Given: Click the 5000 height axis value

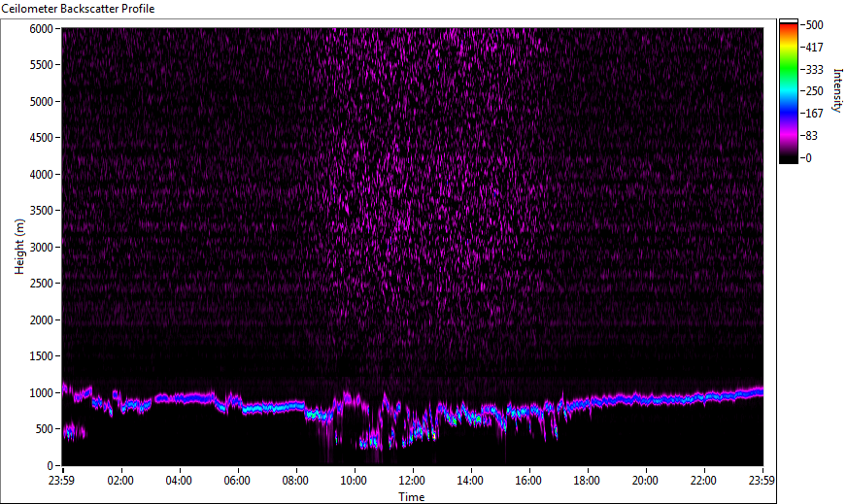Looking at the screenshot, I should pyautogui.click(x=41, y=102).
